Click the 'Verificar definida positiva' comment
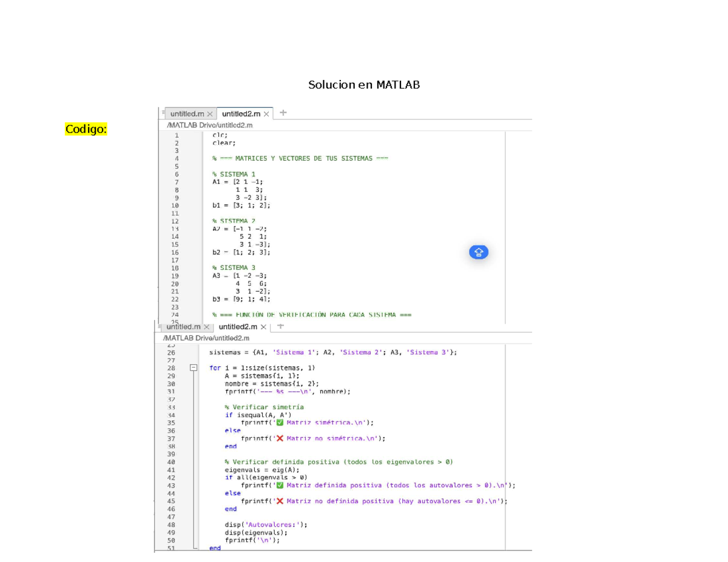 [x=339, y=462]
